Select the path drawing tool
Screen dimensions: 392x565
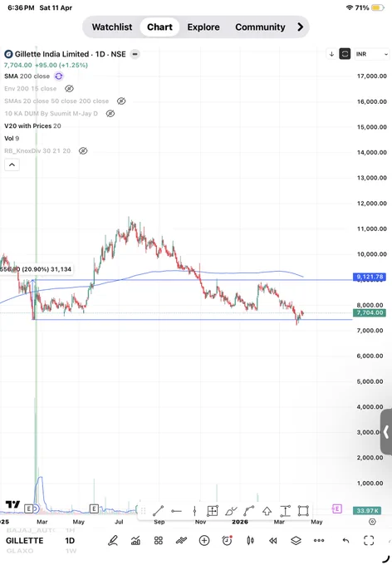(249, 511)
